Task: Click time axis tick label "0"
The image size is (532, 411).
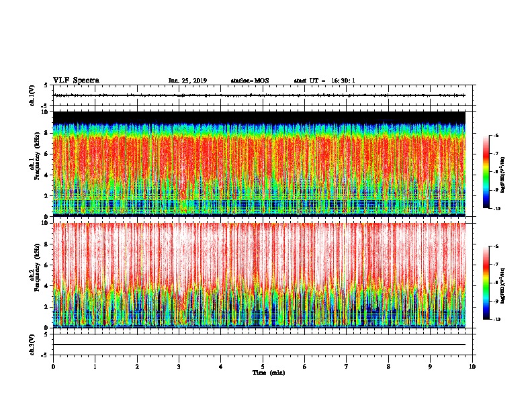Action: pyautogui.click(x=53, y=367)
